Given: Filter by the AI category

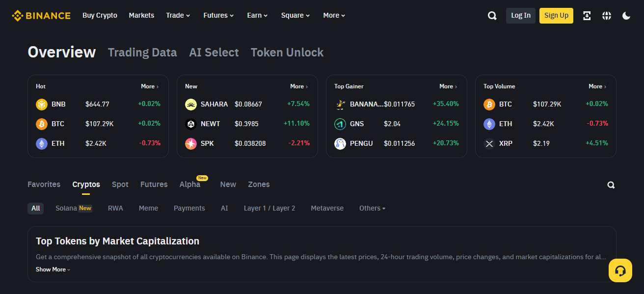Looking at the screenshot, I should 224,208.
